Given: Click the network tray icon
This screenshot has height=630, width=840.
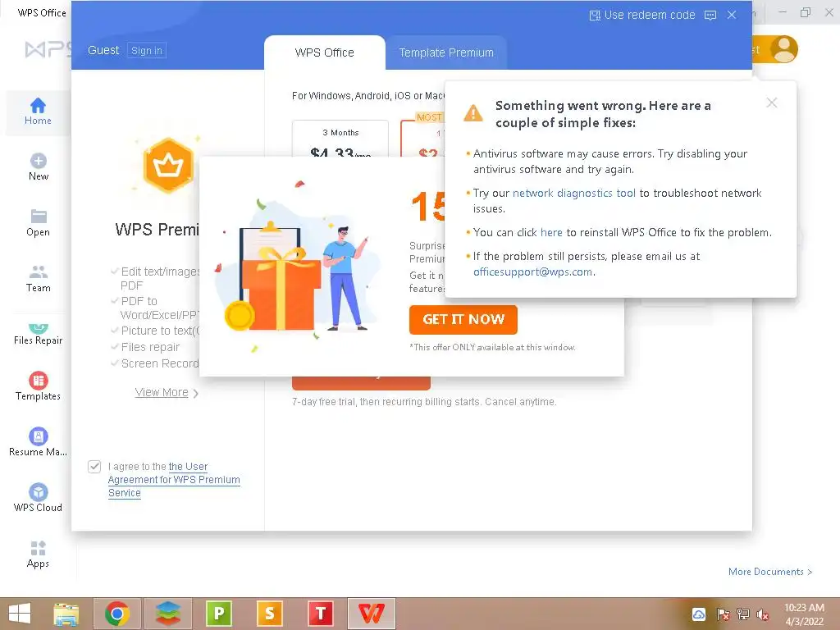Looking at the screenshot, I should tap(743, 614).
